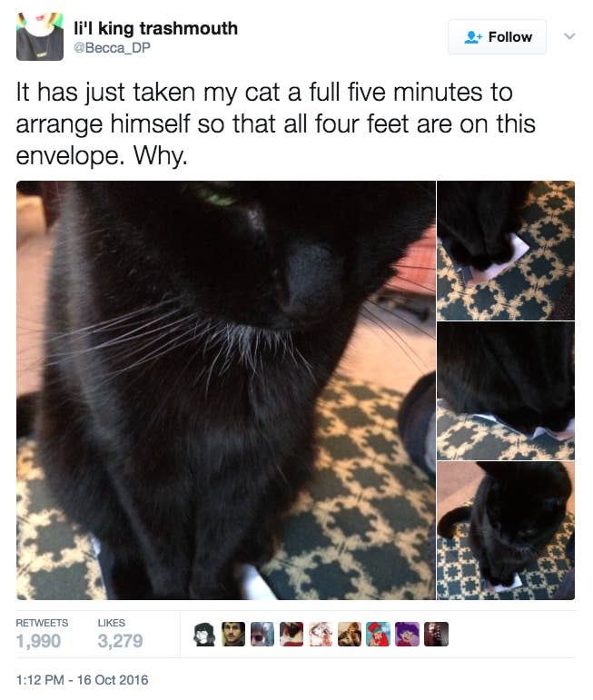Click the fourth liker avatar with red clothing
This screenshot has width=593, height=700.
coord(292,634)
